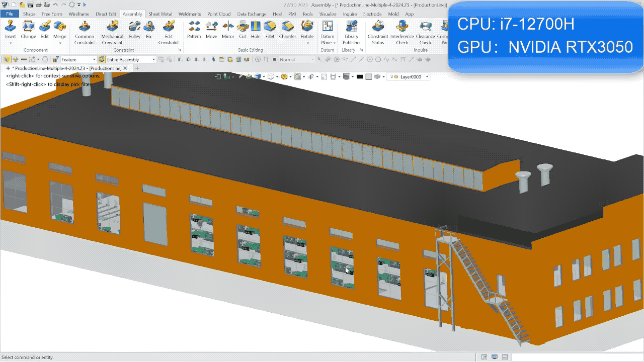
Task: Select the ProductionLine document tab
Action: [67, 68]
